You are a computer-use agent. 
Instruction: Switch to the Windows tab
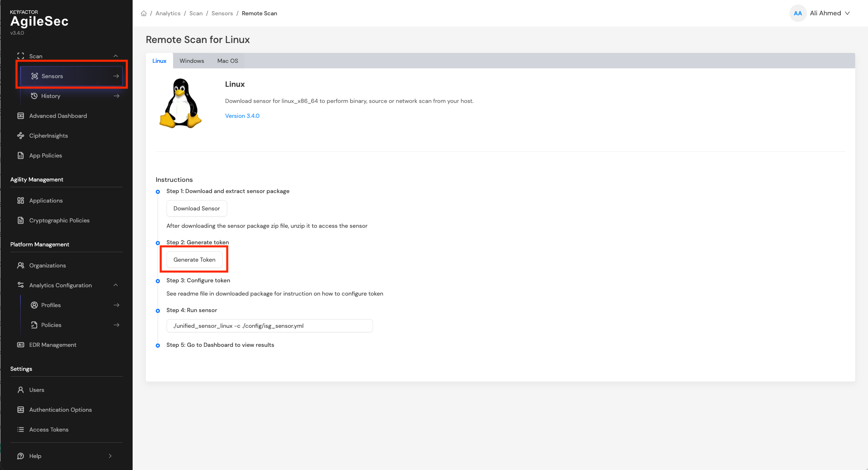(x=192, y=61)
